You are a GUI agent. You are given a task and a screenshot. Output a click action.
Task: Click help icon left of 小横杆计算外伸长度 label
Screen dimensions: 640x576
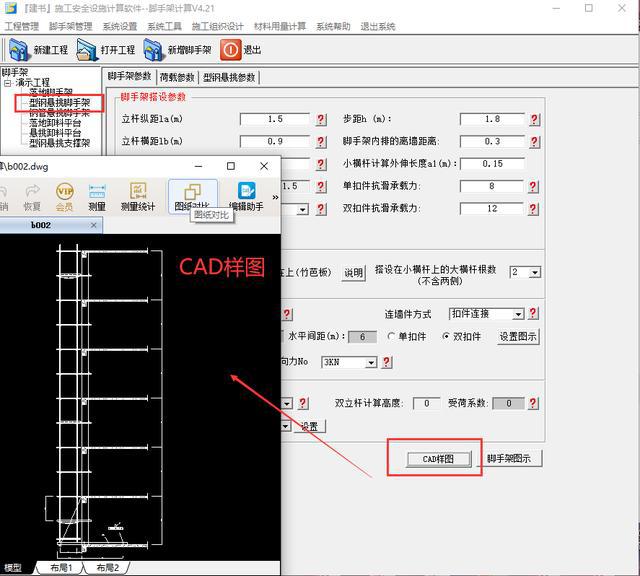[321, 164]
